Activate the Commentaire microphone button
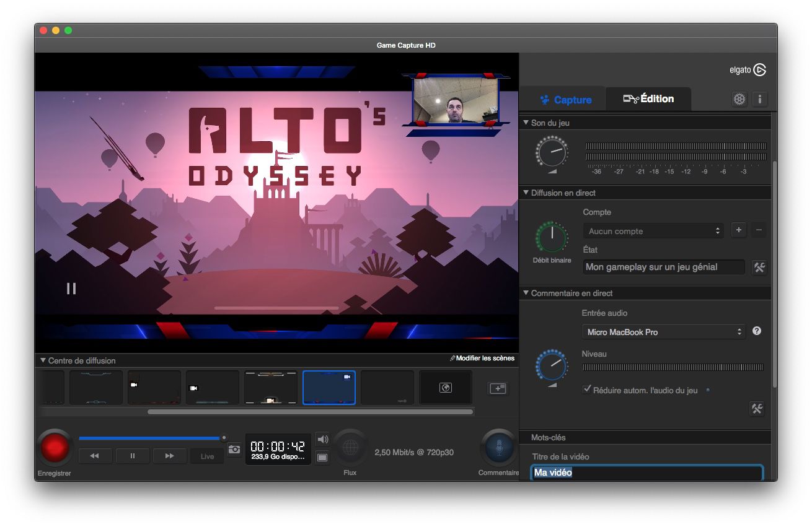 pyautogui.click(x=498, y=449)
